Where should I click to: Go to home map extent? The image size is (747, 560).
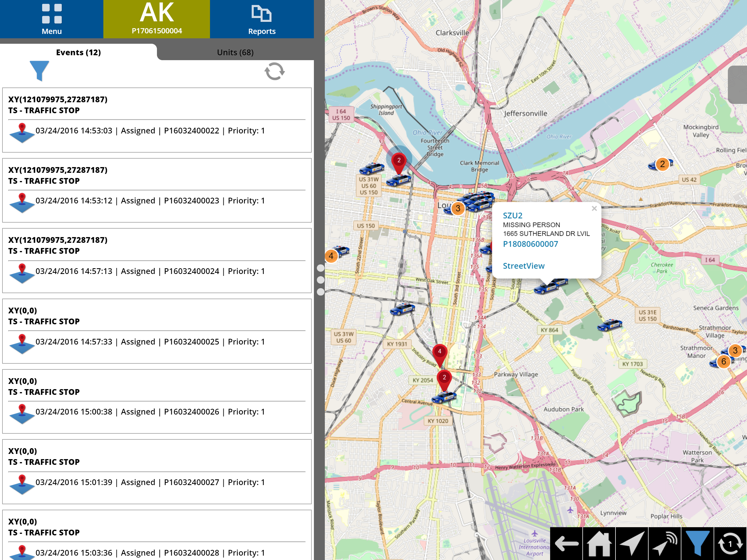point(599,543)
